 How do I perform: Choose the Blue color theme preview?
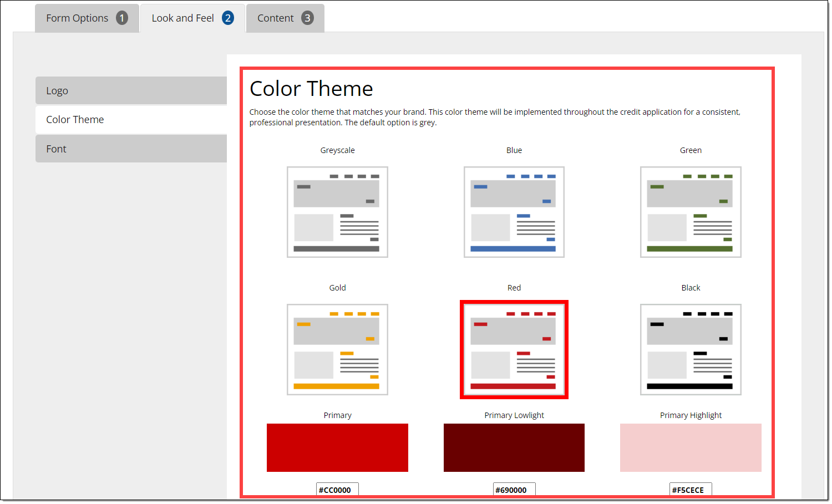514,212
